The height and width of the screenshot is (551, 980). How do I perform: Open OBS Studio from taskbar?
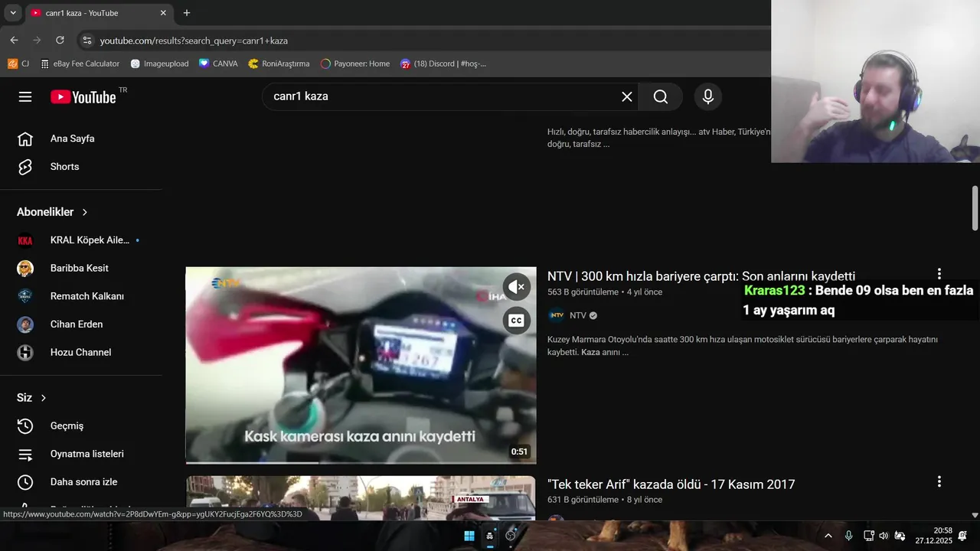point(511,536)
